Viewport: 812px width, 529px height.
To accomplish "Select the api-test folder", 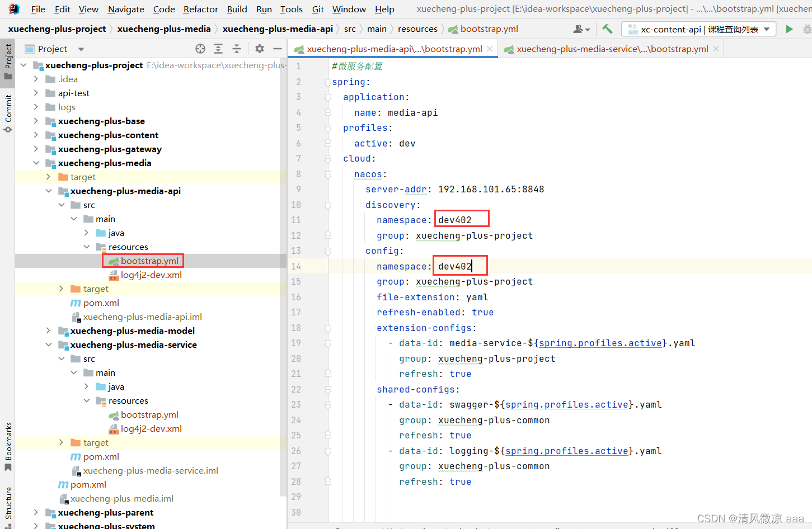I will [73, 93].
